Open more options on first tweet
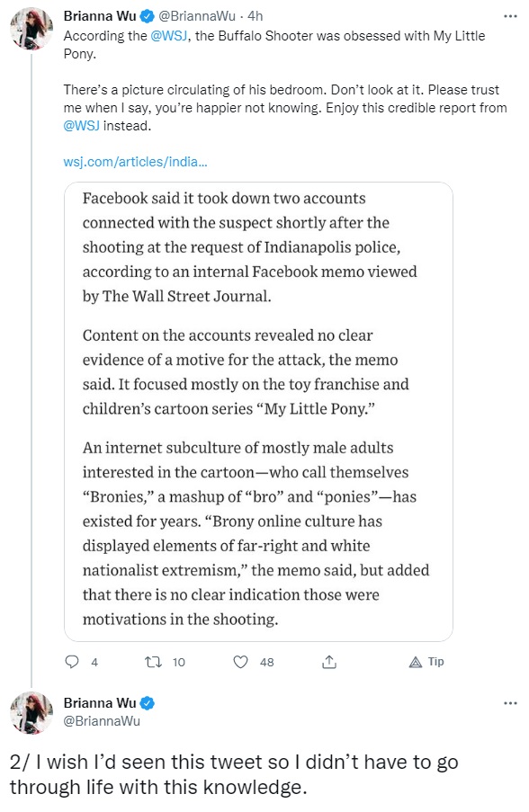529x812 pixels. coord(510,16)
